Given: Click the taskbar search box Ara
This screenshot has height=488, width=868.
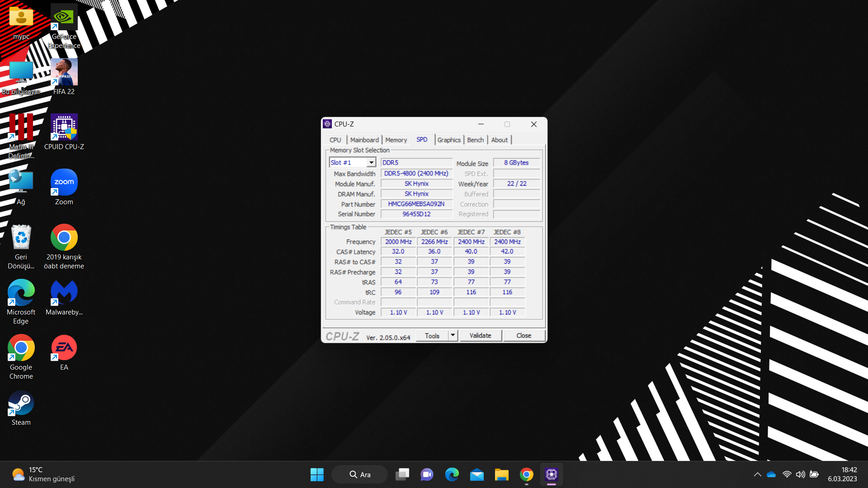Looking at the screenshot, I should coord(360,474).
